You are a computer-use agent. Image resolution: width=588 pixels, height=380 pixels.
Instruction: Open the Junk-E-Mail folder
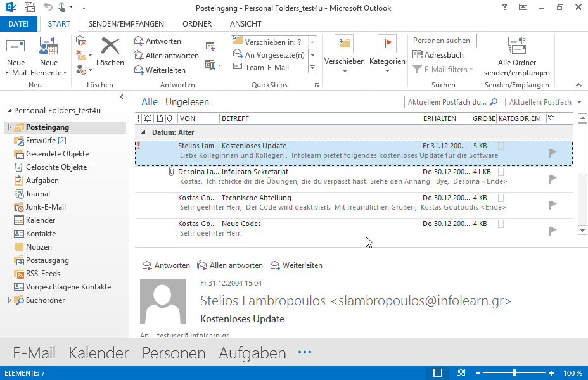point(46,207)
